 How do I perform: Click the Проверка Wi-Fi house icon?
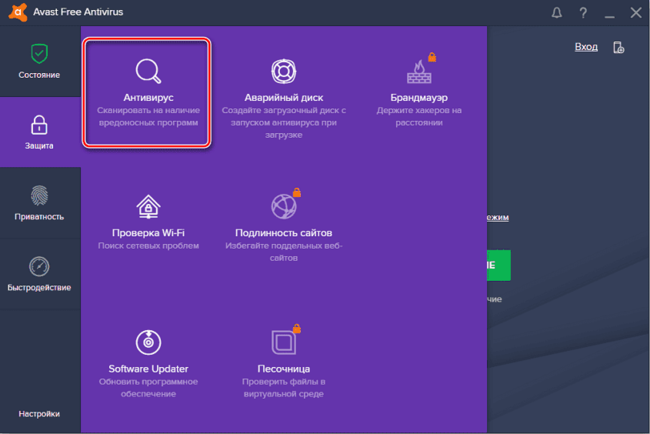tap(148, 206)
